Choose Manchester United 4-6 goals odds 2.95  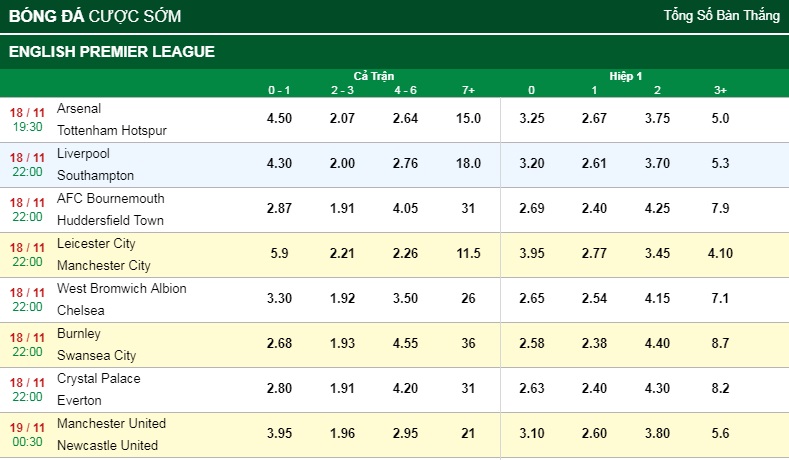click(405, 434)
